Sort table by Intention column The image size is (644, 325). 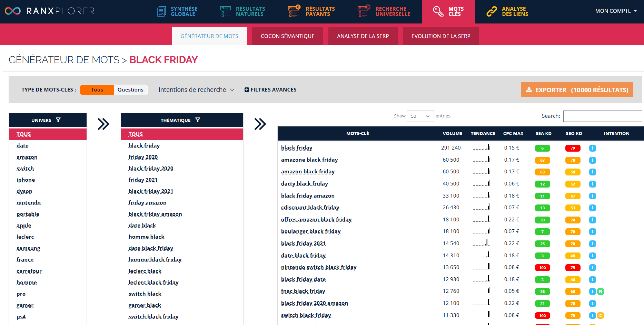(616, 133)
